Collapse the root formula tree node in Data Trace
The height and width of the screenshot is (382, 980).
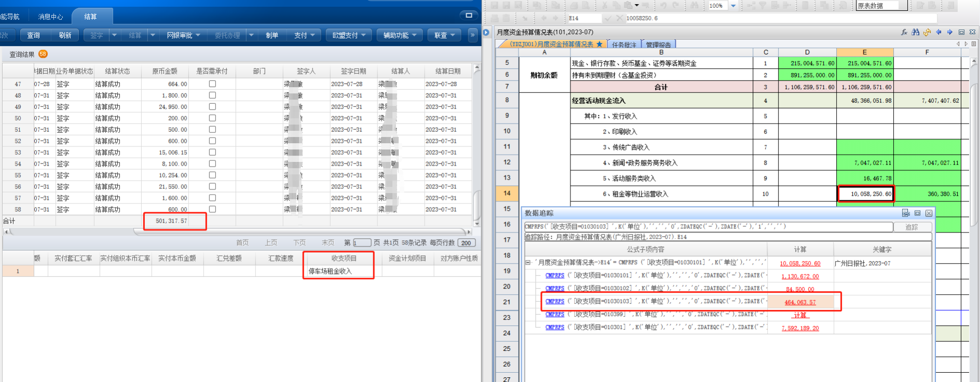(x=528, y=263)
